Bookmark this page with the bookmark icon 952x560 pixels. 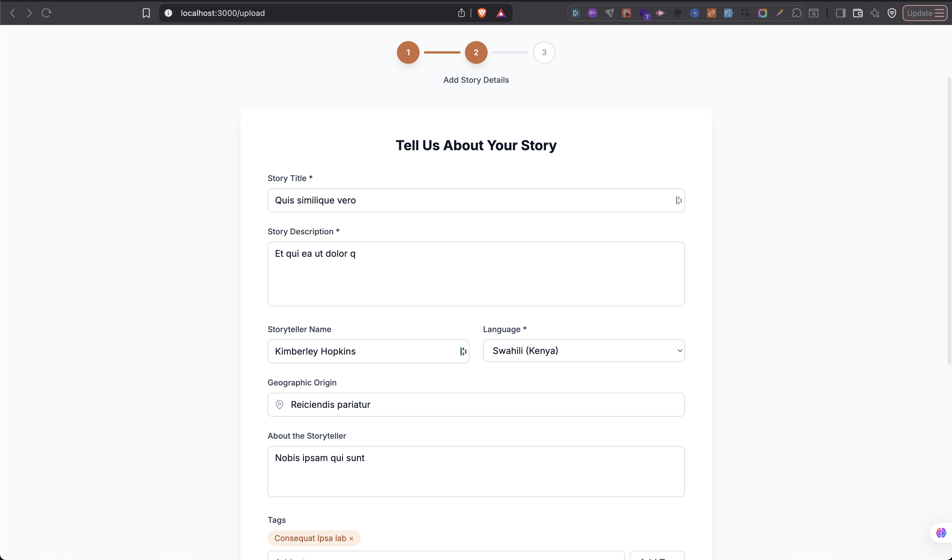[146, 13]
